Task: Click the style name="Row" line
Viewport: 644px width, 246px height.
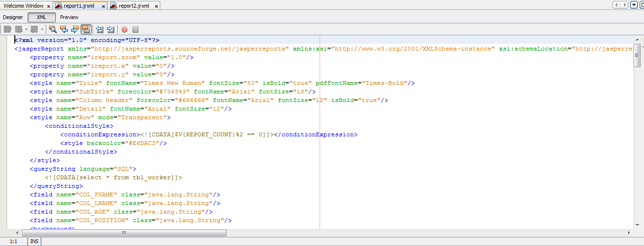Action: [100, 117]
